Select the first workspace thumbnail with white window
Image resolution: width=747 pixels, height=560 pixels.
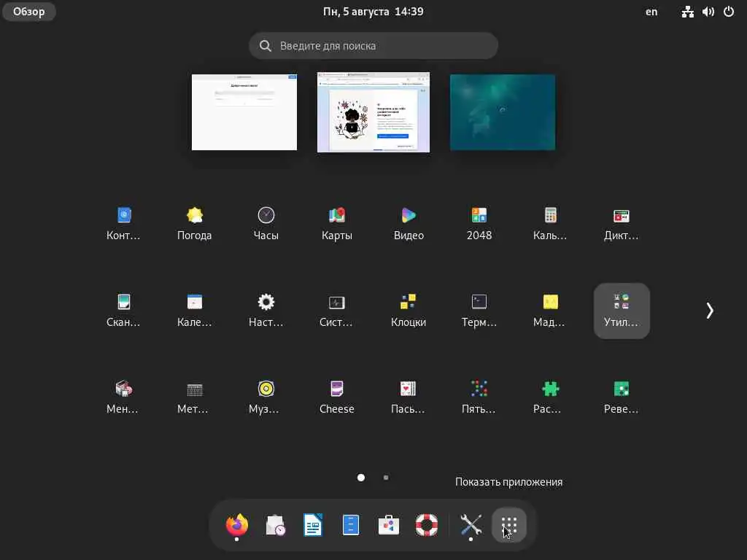click(244, 112)
